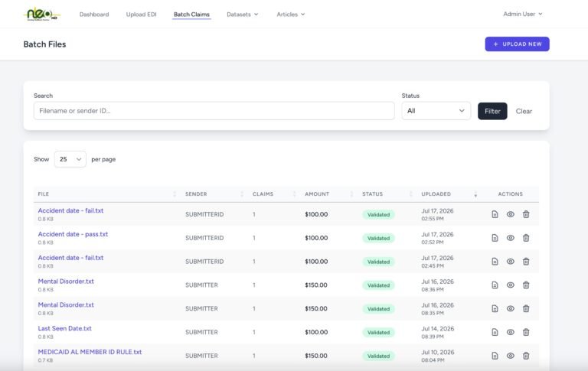Viewport: 588px width, 371px height.
Task: Expand the Datasets navigation menu
Action: click(242, 15)
